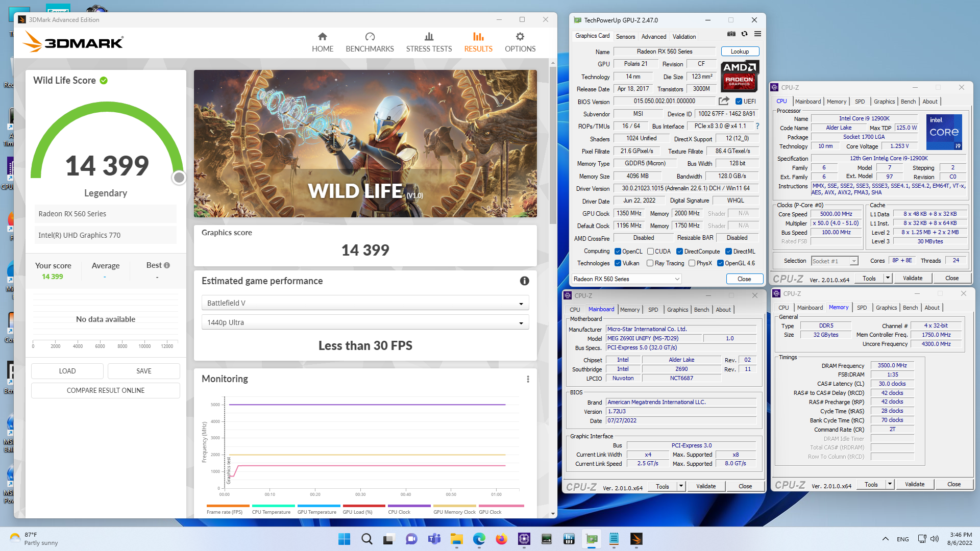
Task: Open the Monitoring three-dot menu
Action: [x=528, y=379]
